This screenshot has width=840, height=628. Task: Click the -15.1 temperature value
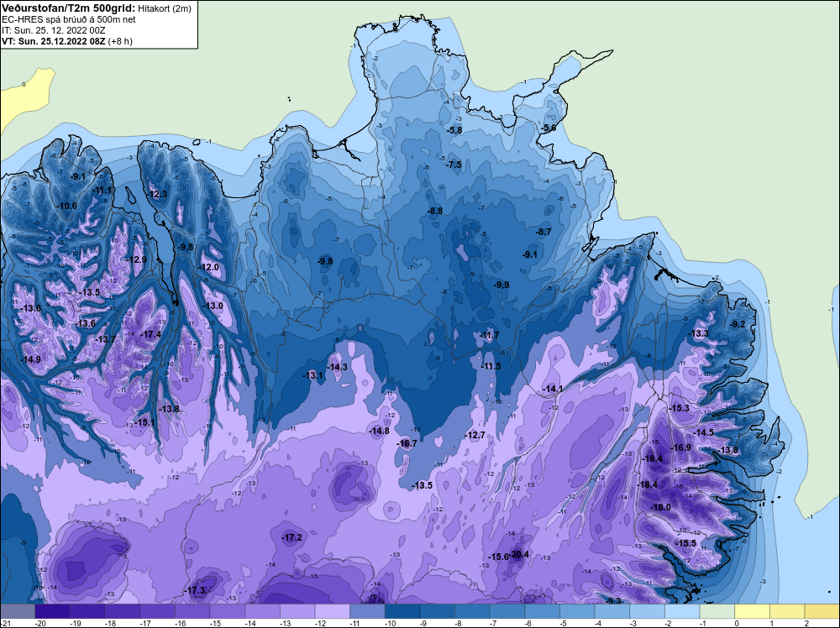pos(144,422)
